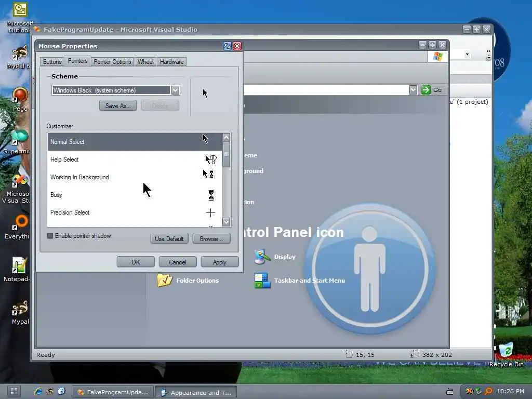This screenshot has width=532, height=399.
Task: Open the Pointer Options tab
Action: (x=112, y=62)
